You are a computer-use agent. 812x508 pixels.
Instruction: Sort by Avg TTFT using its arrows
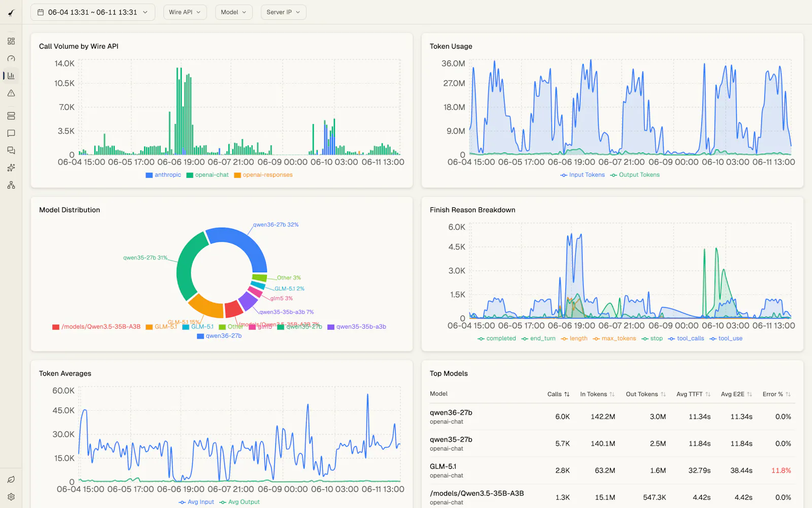pos(708,394)
